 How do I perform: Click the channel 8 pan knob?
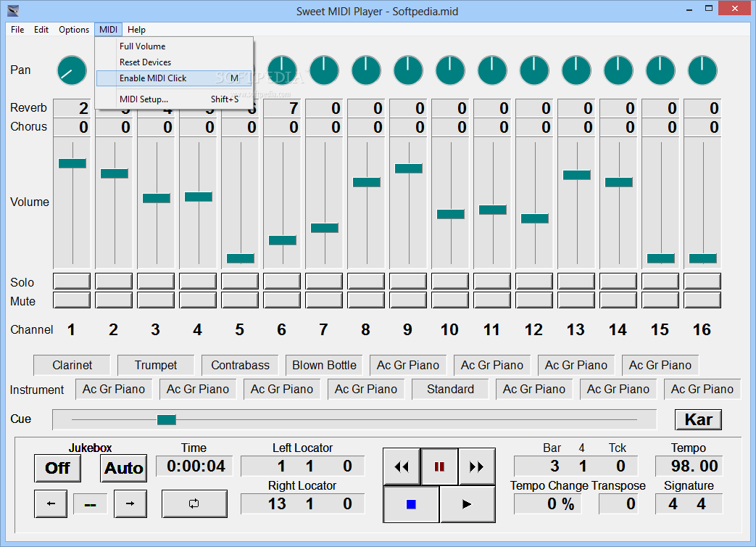366,70
